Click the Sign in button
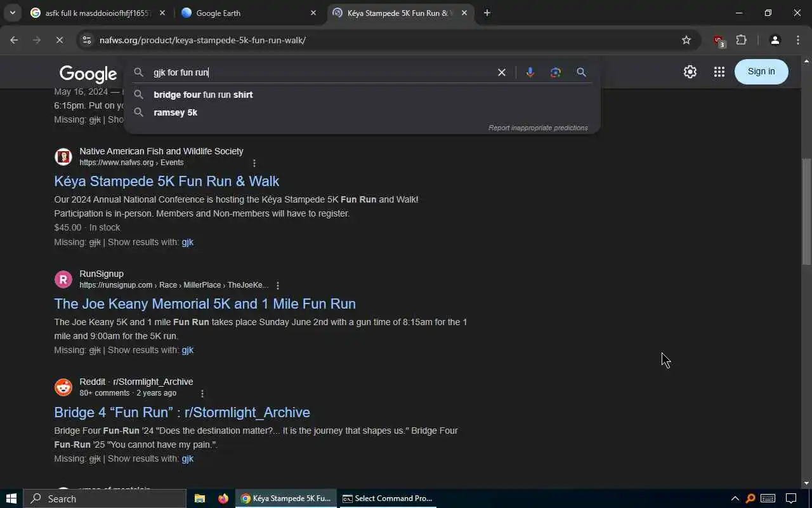812x508 pixels. 761,71
